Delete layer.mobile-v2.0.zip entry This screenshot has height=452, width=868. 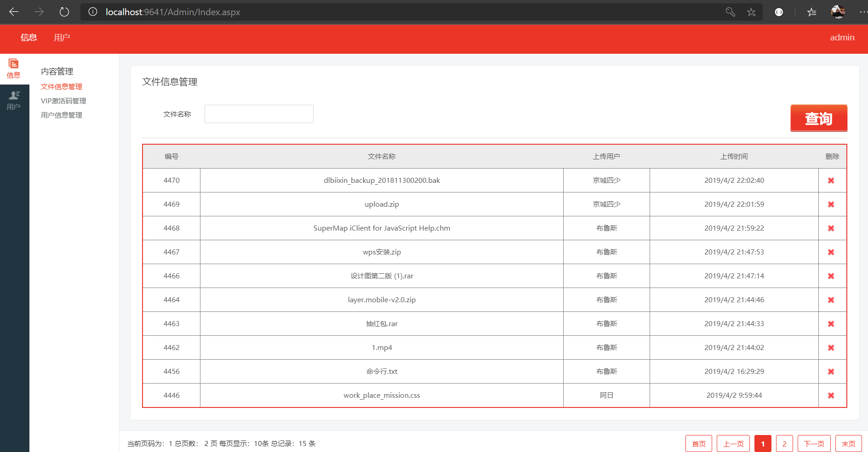831,300
